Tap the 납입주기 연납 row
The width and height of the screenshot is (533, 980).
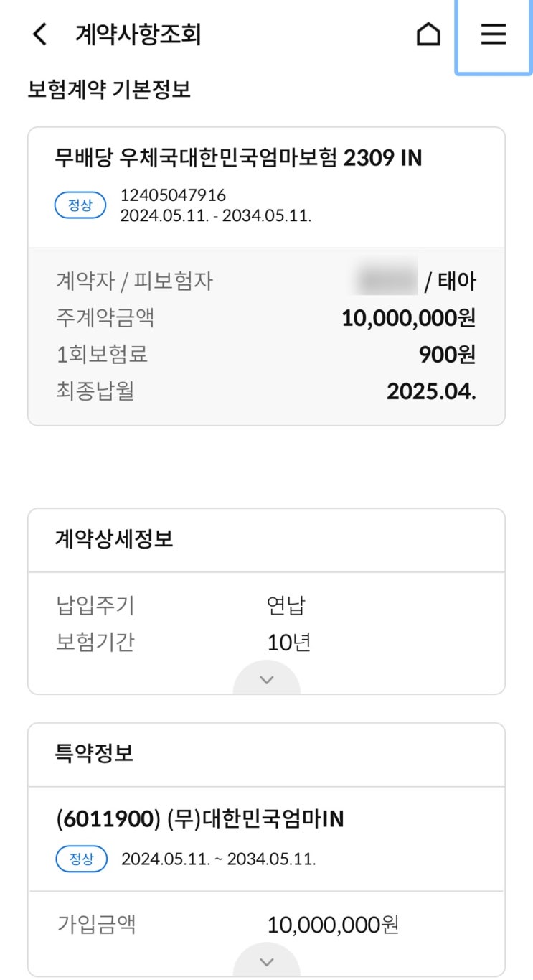point(266,605)
